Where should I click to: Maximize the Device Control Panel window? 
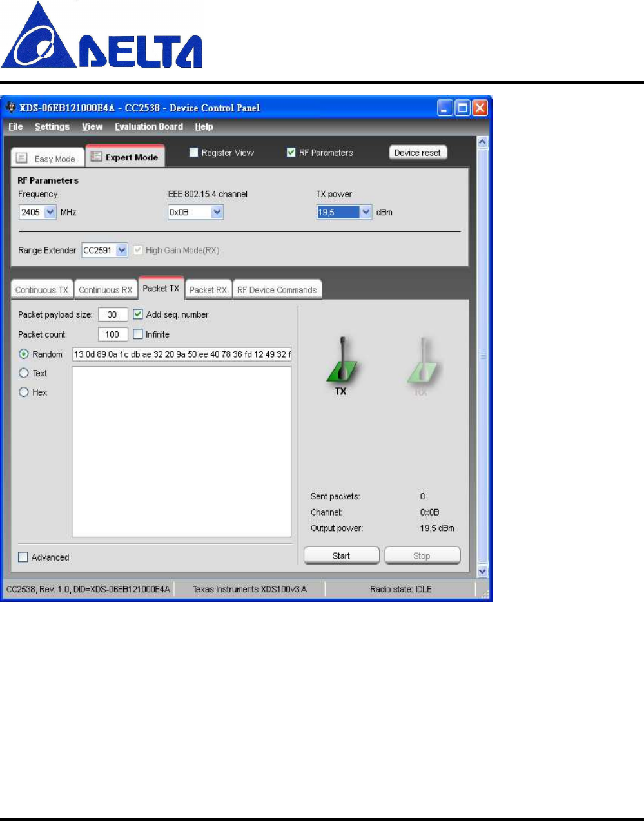click(462, 108)
